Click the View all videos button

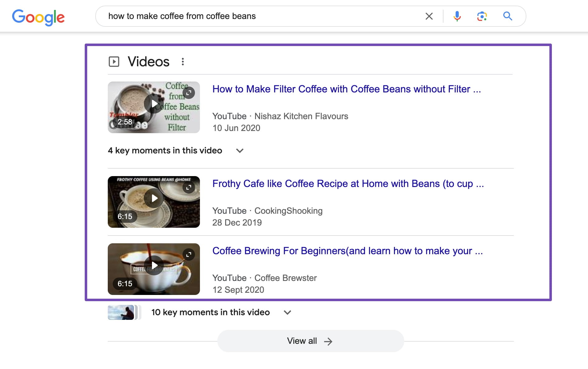[310, 341]
